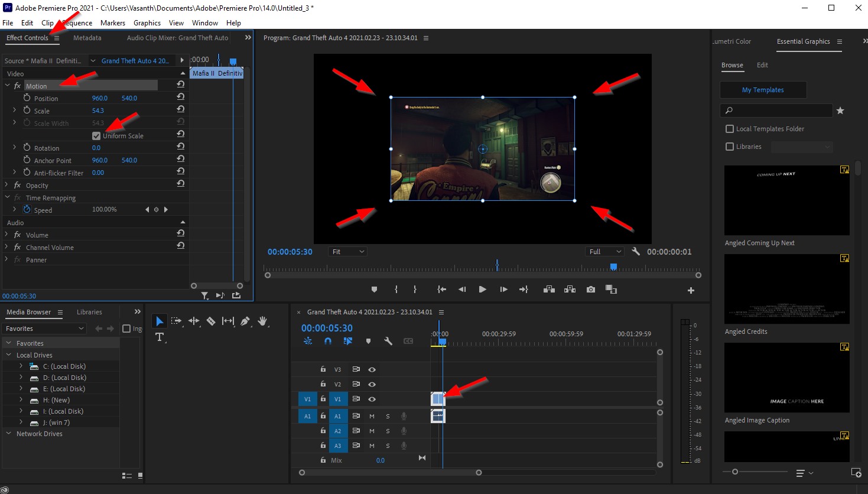Viewport: 868px width, 494px height.
Task: Switch to the Libraries tab
Action: [x=89, y=312]
